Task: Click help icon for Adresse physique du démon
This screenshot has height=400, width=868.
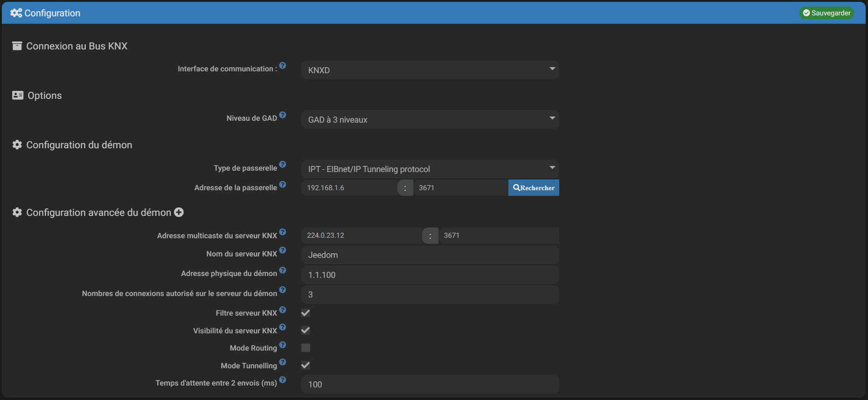Action: click(x=283, y=270)
